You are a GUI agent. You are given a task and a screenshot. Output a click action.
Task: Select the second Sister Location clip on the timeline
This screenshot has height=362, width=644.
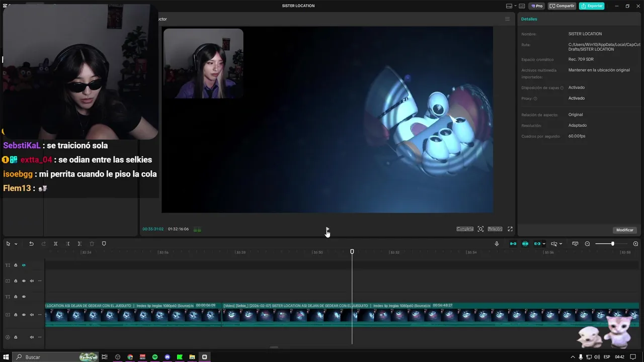click(x=431, y=314)
